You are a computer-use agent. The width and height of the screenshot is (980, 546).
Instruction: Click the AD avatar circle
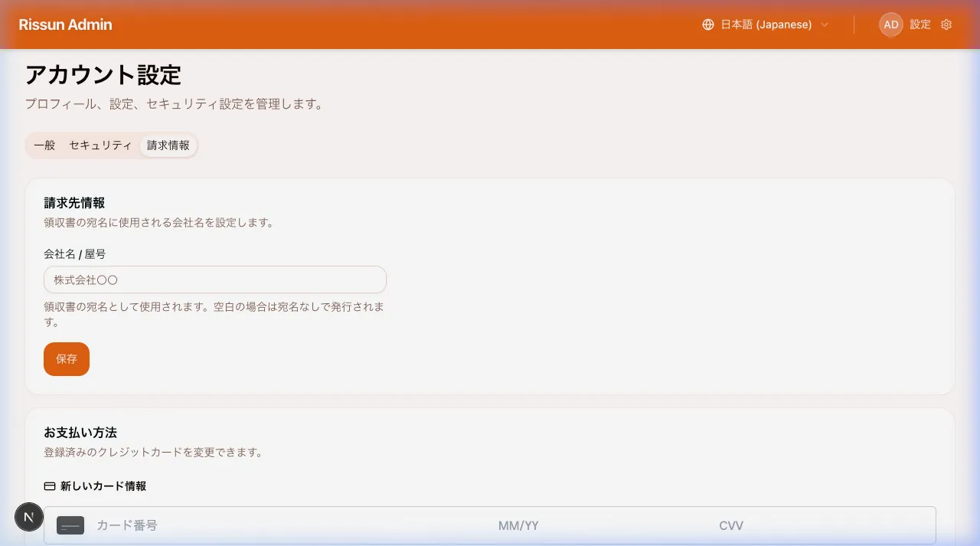pos(890,25)
